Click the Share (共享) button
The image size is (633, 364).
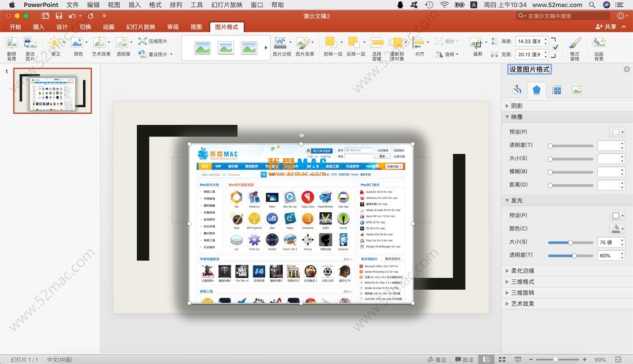click(x=606, y=27)
